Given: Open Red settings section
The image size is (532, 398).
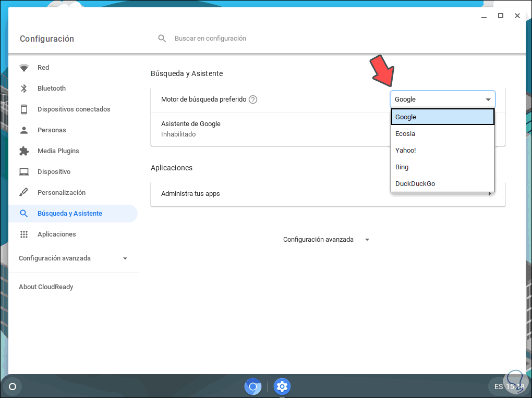Looking at the screenshot, I should 73,68.
